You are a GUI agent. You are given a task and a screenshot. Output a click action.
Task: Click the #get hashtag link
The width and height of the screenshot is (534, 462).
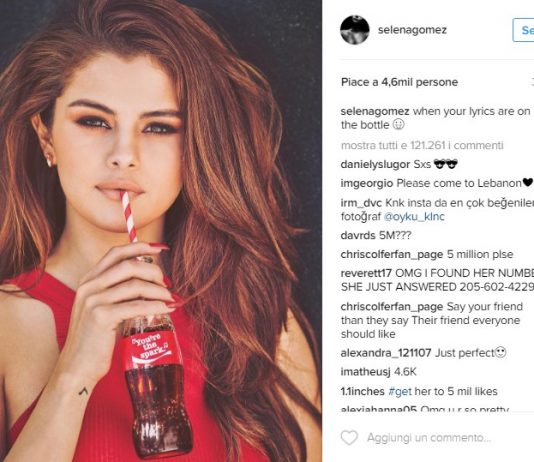(400, 392)
